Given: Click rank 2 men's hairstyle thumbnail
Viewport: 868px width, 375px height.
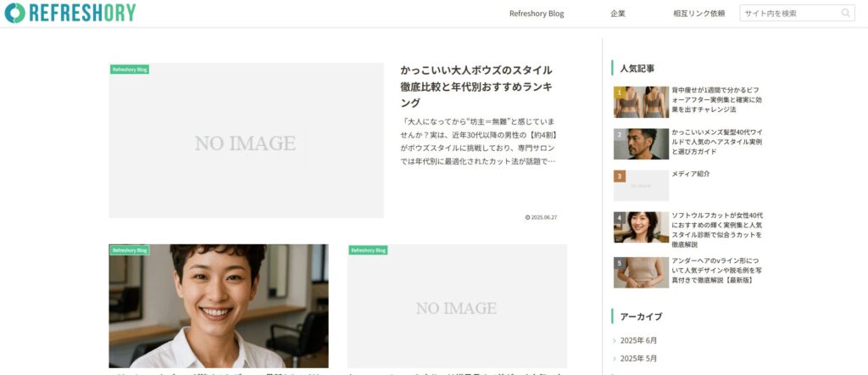Looking at the screenshot, I should (641, 144).
